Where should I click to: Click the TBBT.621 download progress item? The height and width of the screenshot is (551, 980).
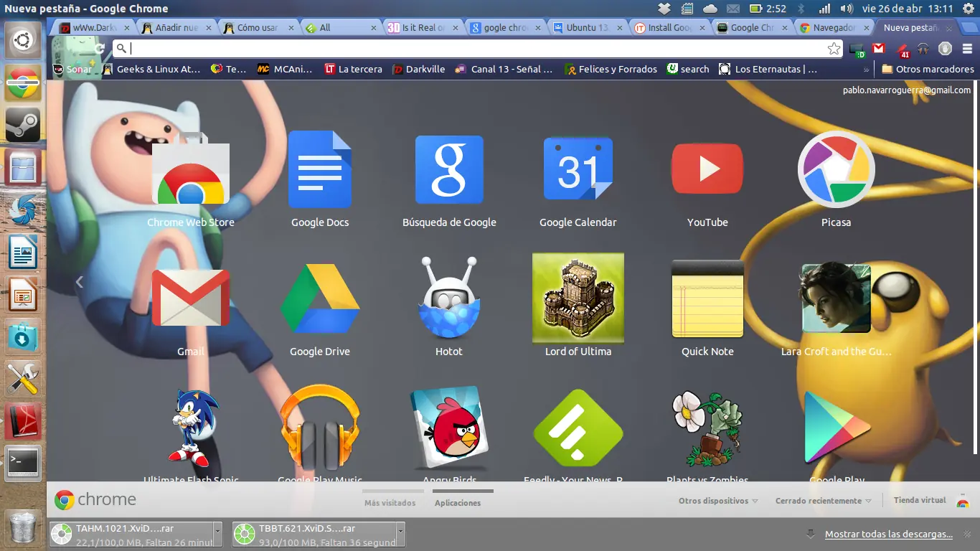315,534
